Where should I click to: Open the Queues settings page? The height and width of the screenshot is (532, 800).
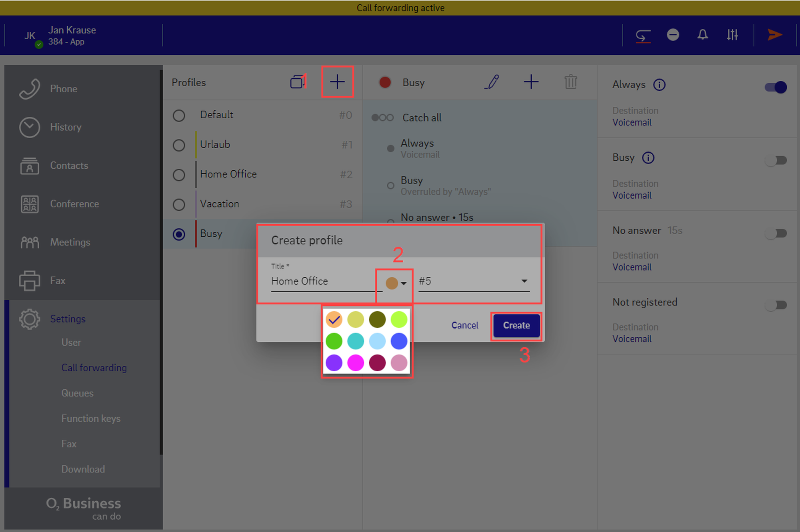(x=77, y=393)
